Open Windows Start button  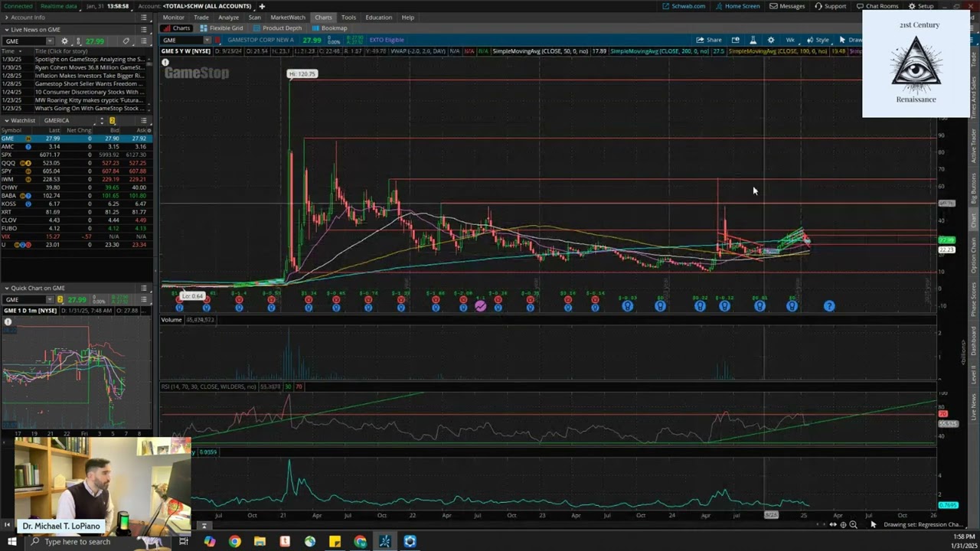(11, 542)
